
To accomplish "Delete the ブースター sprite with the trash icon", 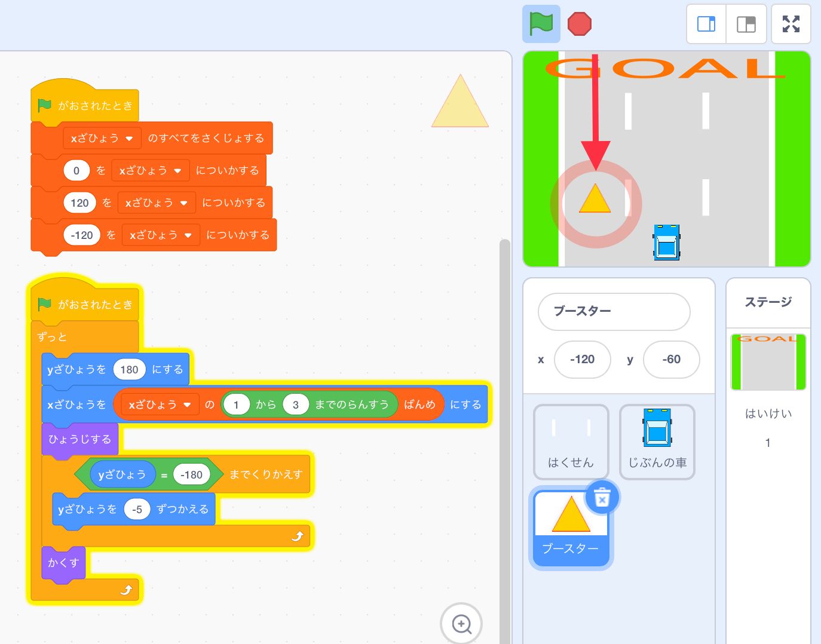I will point(602,497).
